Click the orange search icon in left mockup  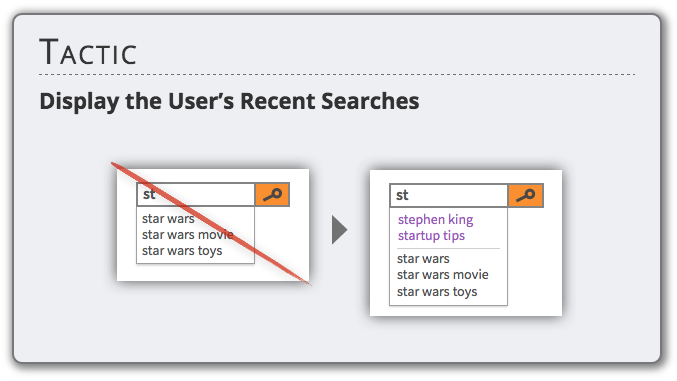pos(272,194)
